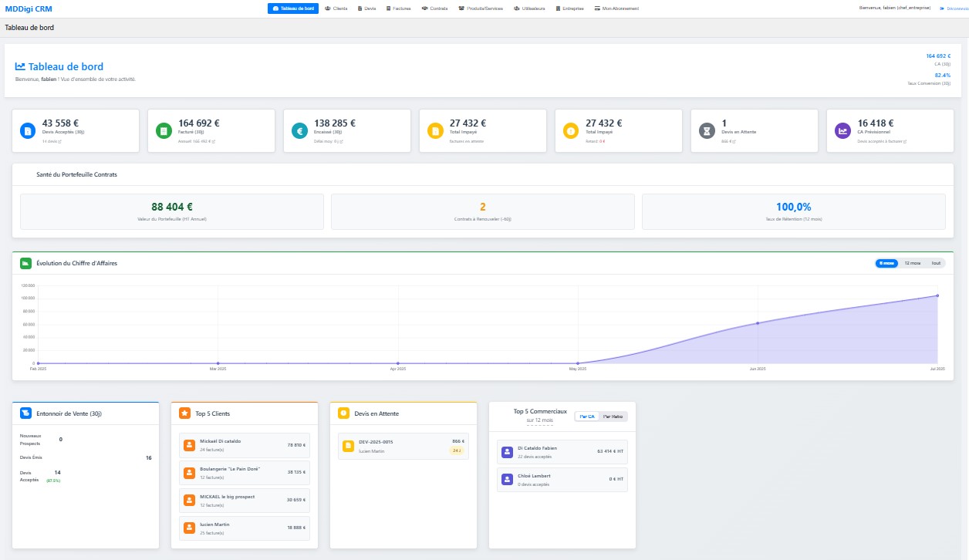The width and height of the screenshot is (969, 560).
Task: Switch Top 5 Commerciaux to Par Ratio
Action: [x=613, y=417]
